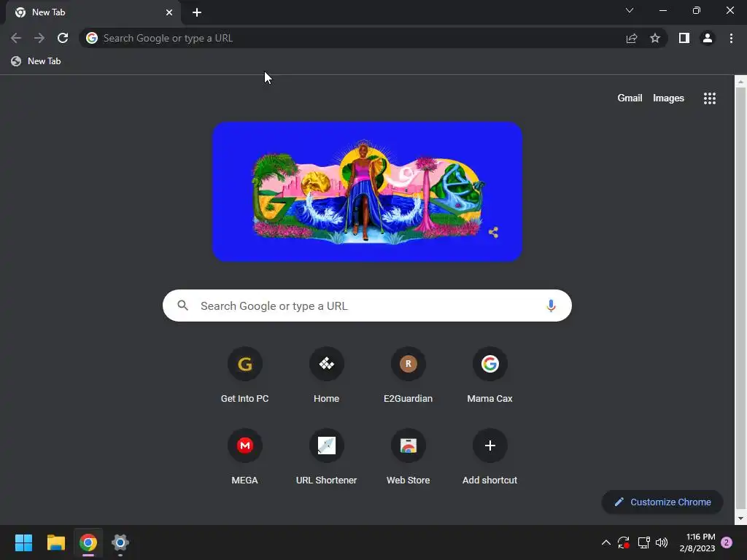Open the Mama Cax shortcut
Screen dimensions: 747x560
[489, 376]
